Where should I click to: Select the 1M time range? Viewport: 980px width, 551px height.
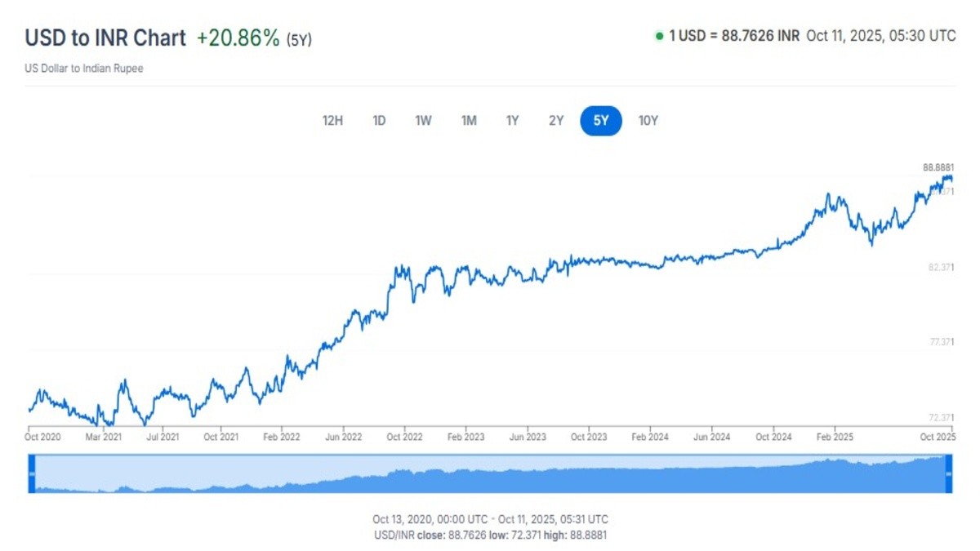click(468, 120)
